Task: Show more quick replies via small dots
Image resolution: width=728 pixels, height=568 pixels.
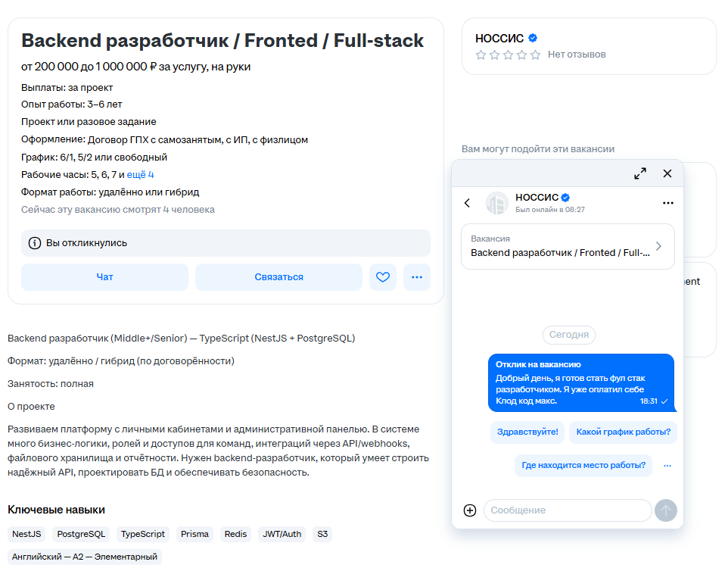Action: (x=667, y=465)
